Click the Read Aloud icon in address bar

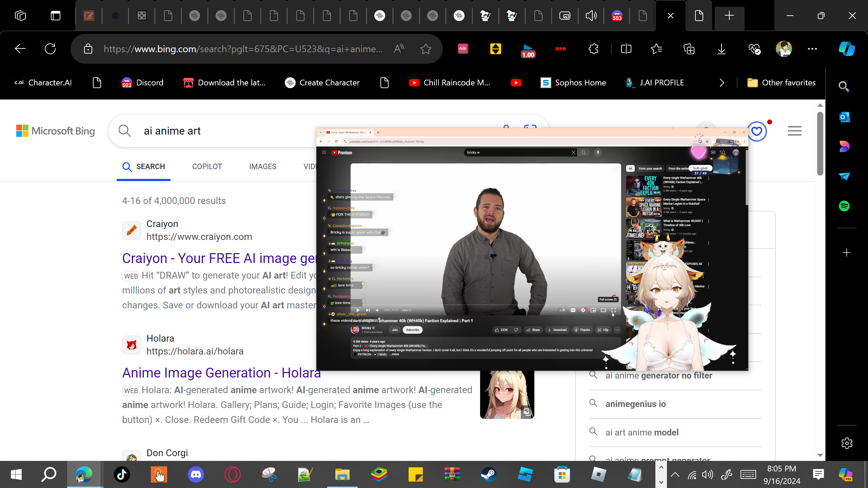click(399, 49)
